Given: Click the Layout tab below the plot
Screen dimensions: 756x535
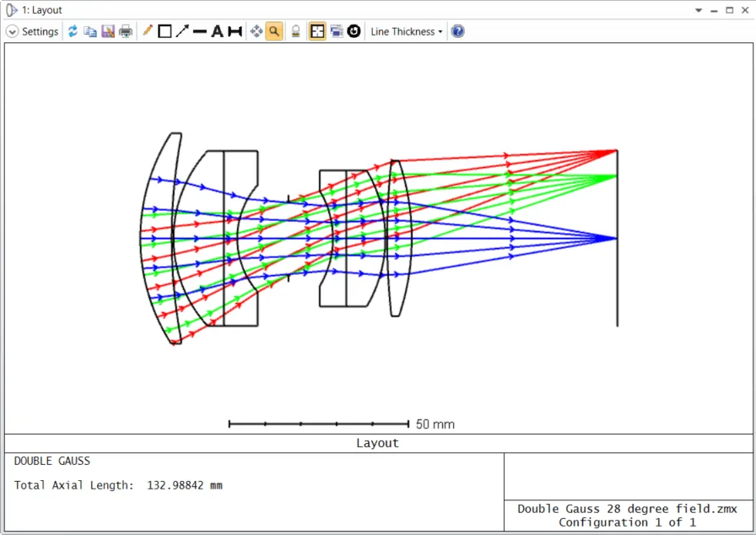Looking at the screenshot, I should (377, 443).
